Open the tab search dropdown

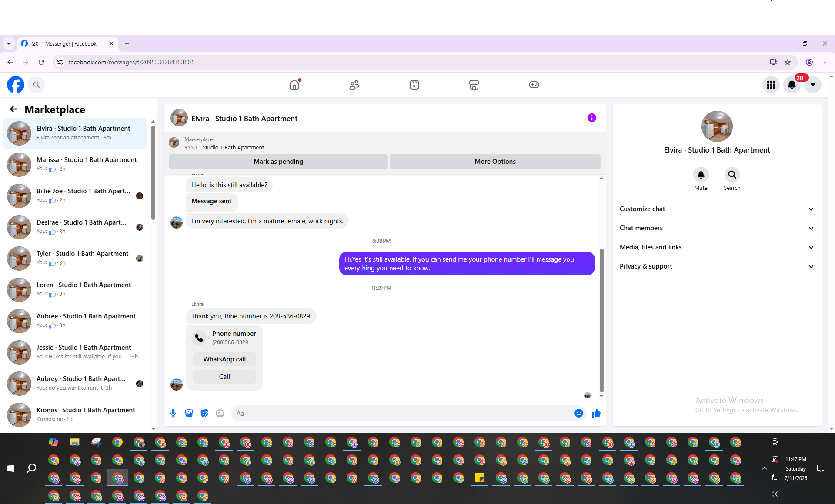9,43
